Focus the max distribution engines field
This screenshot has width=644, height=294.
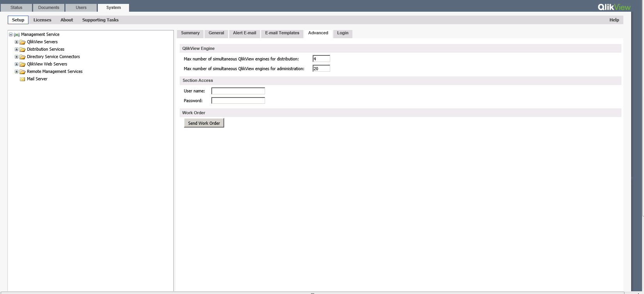point(321,59)
